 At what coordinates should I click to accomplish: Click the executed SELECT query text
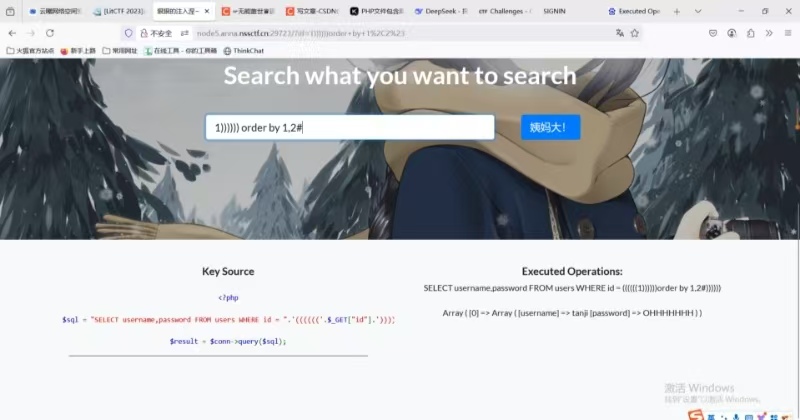(572, 288)
